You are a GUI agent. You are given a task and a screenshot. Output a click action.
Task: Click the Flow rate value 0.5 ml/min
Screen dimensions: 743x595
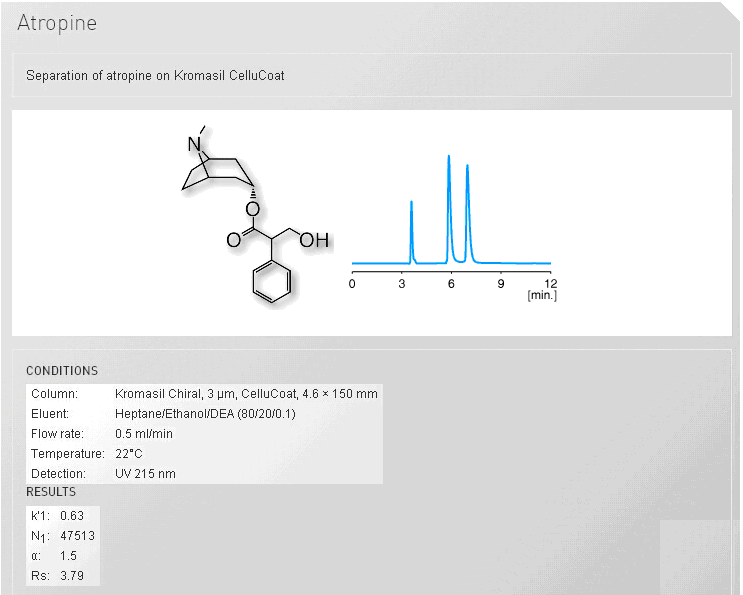[x=144, y=434]
